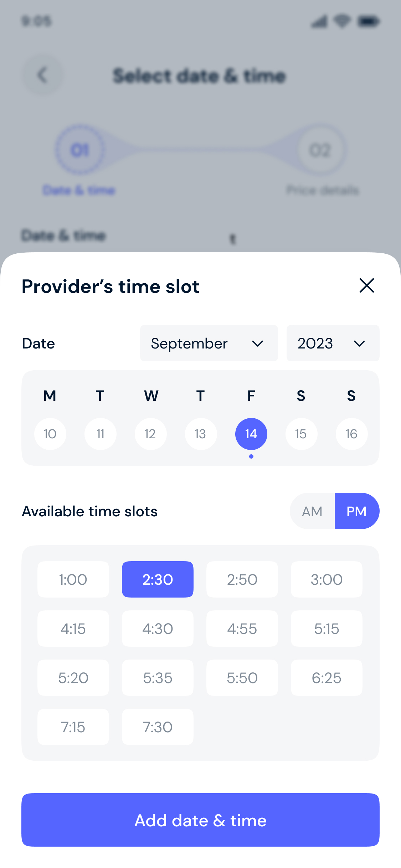Tap the back arrow icon

coord(43,75)
